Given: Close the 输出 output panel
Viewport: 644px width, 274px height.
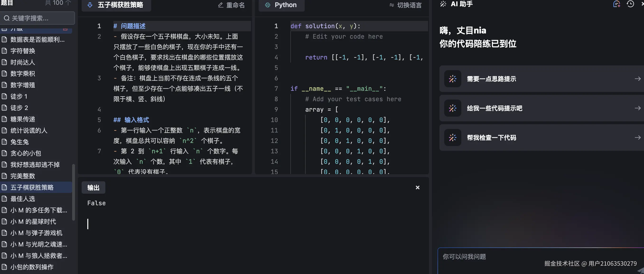Looking at the screenshot, I should [x=417, y=187].
